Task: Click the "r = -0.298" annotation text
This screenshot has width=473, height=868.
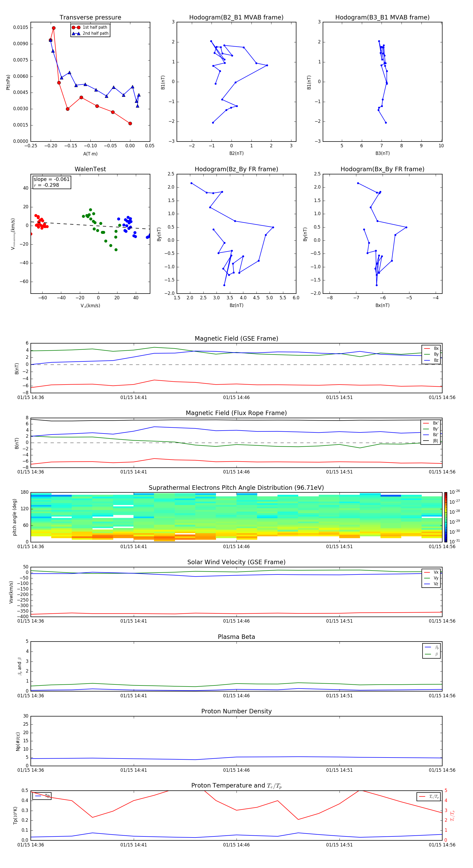Action: point(47,185)
